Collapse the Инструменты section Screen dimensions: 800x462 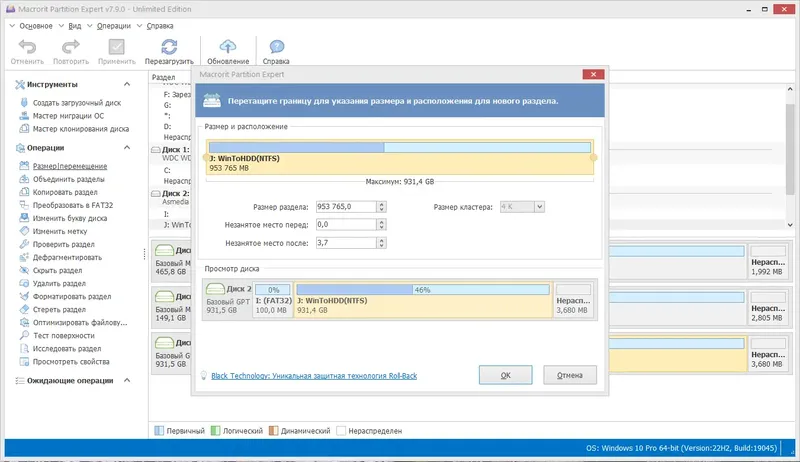(x=127, y=84)
